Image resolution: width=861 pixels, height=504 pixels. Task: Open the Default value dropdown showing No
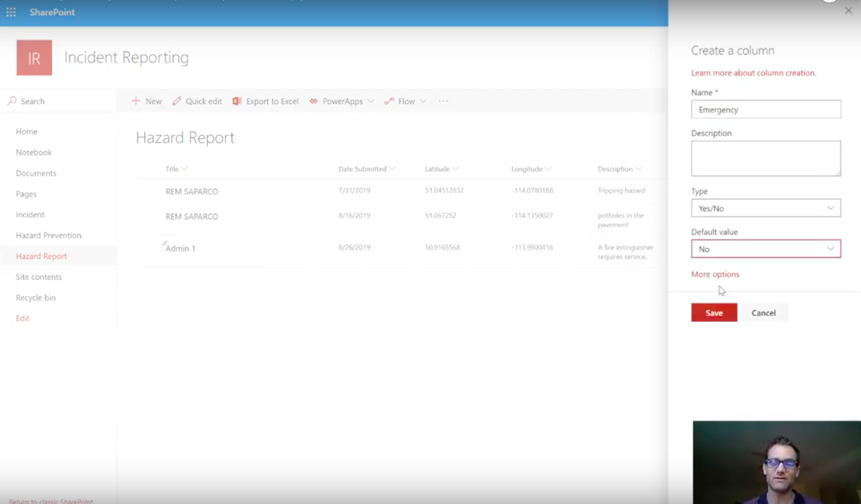click(x=766, y=249)
